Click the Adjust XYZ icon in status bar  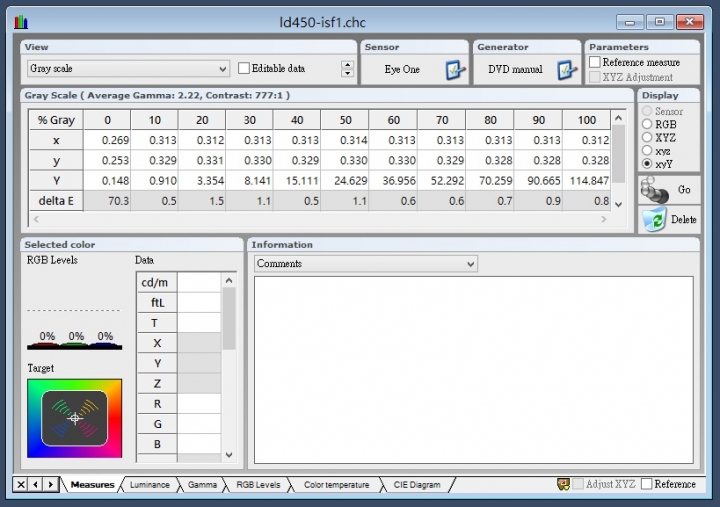tap(563, 484)
